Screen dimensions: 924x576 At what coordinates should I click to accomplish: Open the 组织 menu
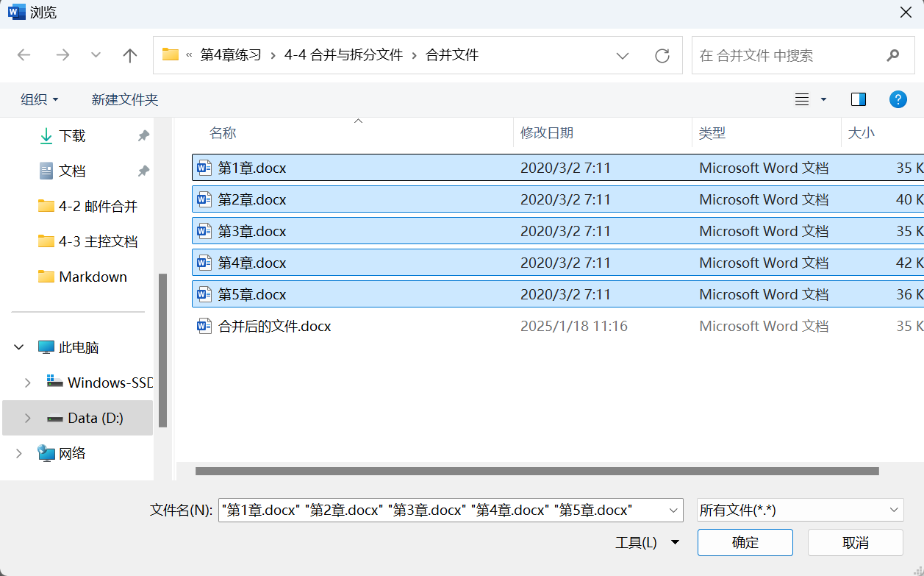click(x=40, y=99)
